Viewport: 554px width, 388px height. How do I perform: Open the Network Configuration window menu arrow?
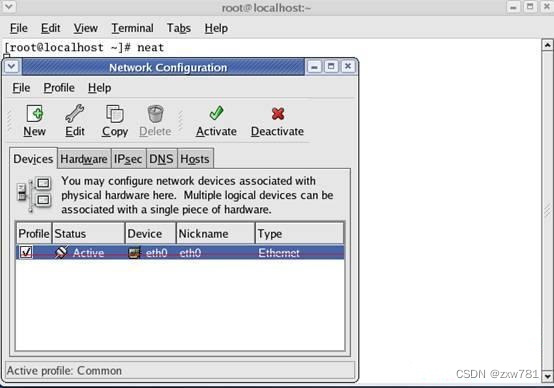pyautogui.click(x=12, y=66)
